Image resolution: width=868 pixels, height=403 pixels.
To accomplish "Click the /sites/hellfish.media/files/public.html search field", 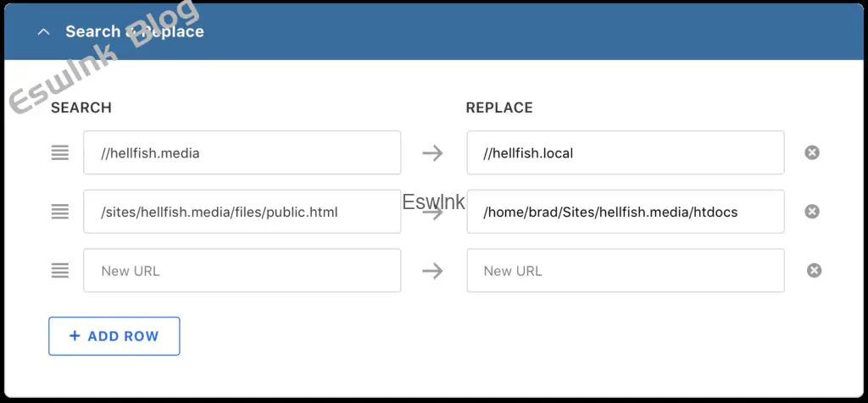I will tap(242, 212).
